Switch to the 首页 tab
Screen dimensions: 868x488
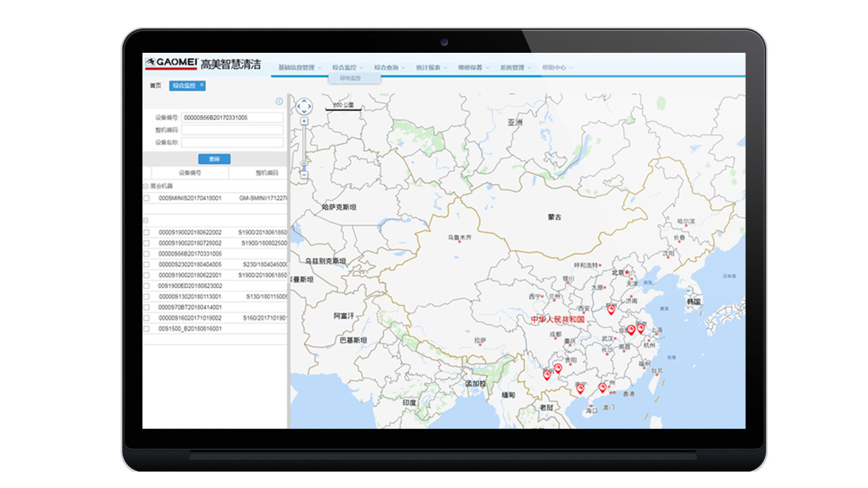[x=156, y=85]
